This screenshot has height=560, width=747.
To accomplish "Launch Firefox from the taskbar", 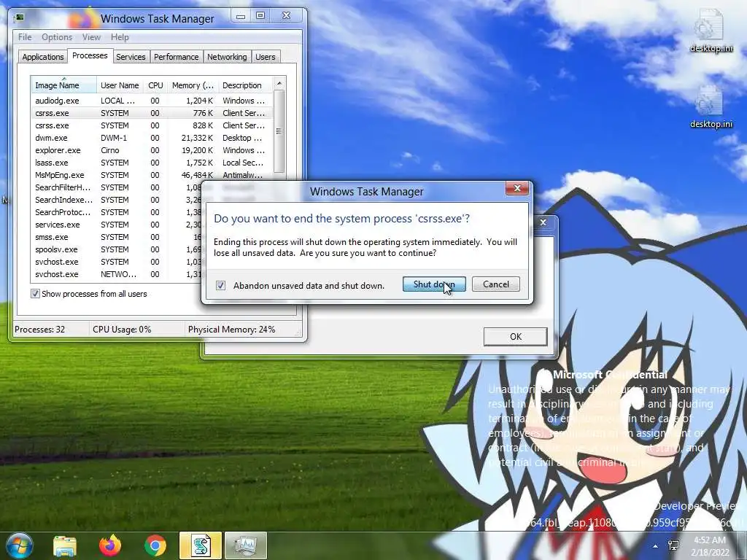I will (x=110, y=545).
